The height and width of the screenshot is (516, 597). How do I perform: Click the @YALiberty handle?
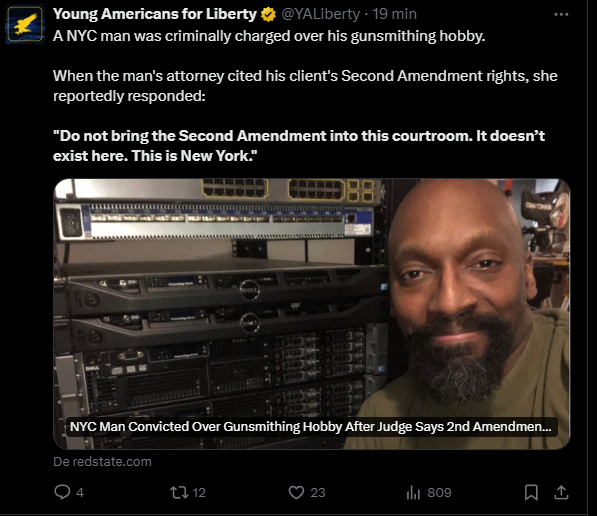[x=320, y=14]
